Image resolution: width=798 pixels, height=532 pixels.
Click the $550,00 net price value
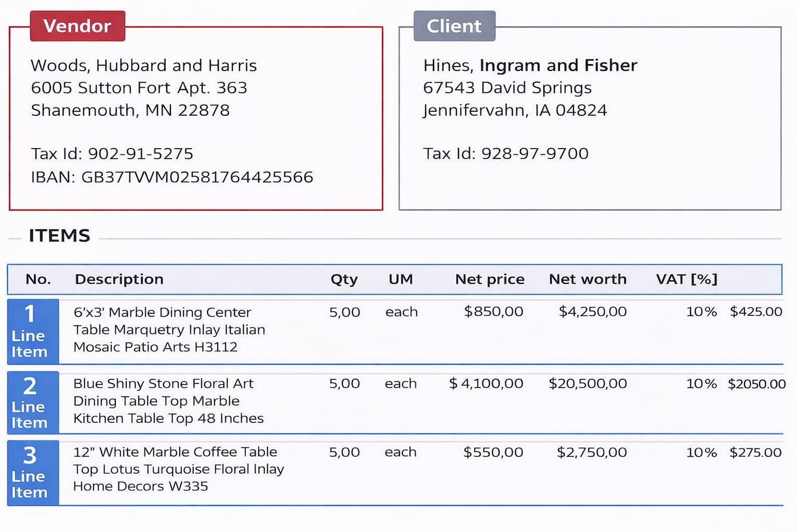[493, 453]
